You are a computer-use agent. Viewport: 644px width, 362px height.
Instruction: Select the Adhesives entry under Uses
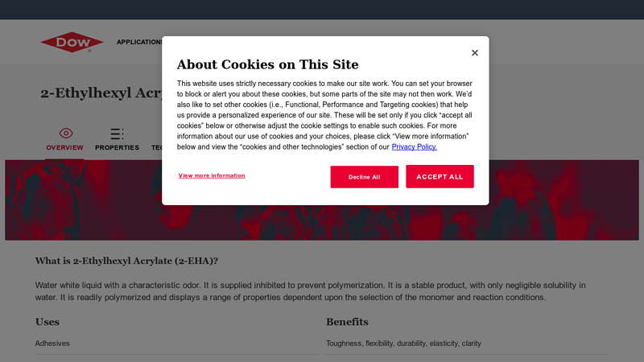[x=52, y=343]
